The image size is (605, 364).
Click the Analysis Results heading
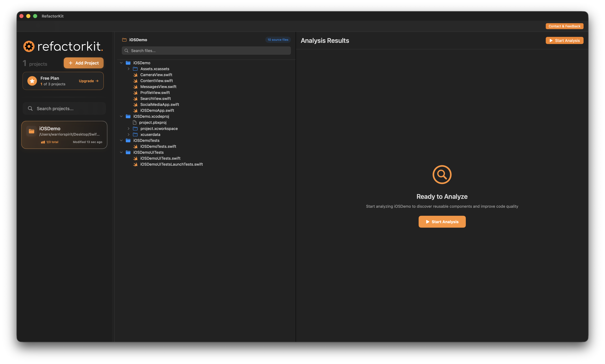click(x=325, y=40)
